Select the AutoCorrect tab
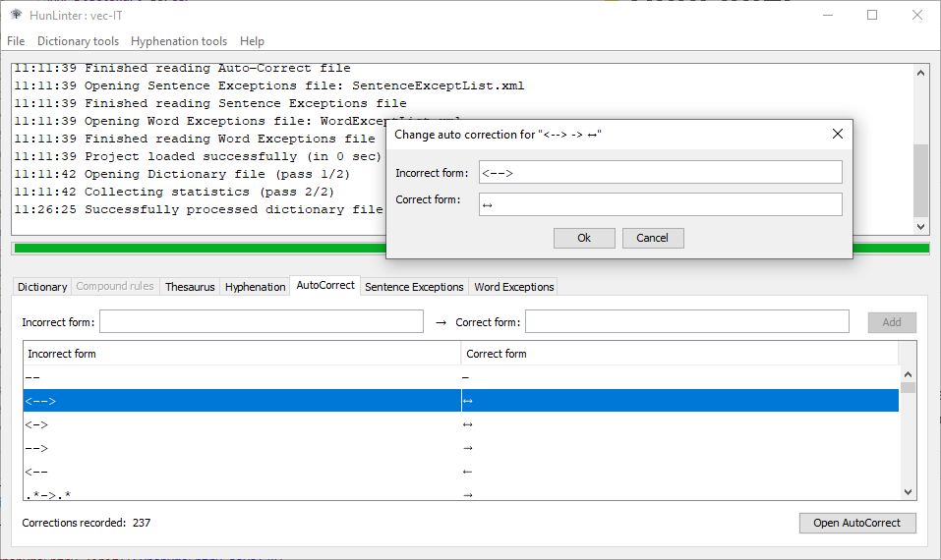The height and width of the screenshot is (560, 941). coord(325,285)
